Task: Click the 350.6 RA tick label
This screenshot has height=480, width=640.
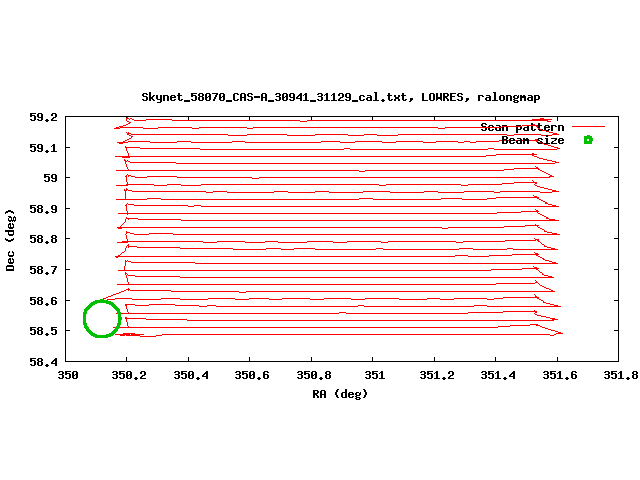Action: (252, 375)
